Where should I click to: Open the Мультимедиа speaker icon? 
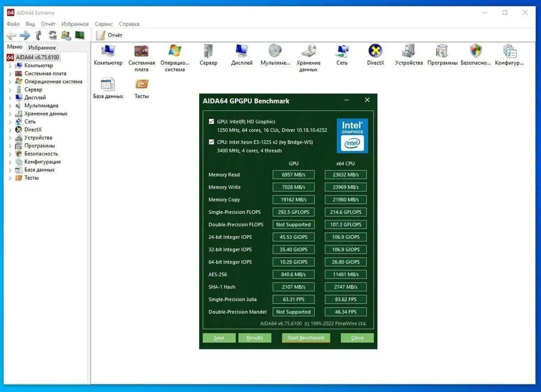(275, 51)
